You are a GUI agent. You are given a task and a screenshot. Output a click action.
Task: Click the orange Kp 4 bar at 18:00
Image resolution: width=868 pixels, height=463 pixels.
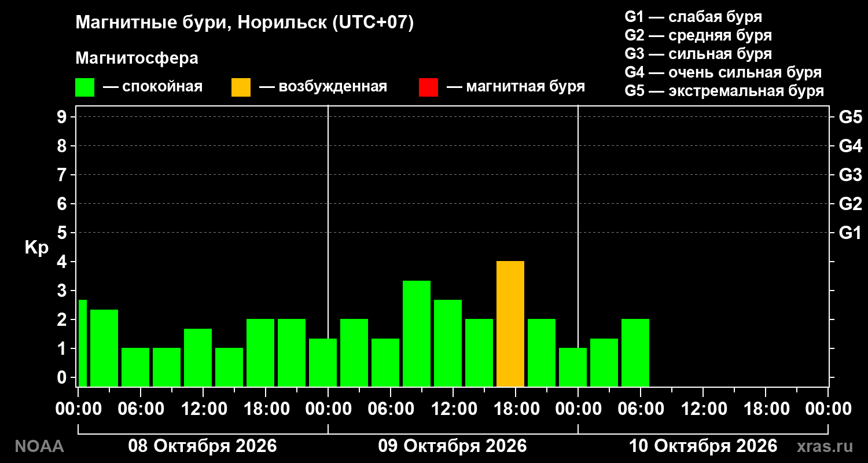pyautogui.click(x=510, y=324)
